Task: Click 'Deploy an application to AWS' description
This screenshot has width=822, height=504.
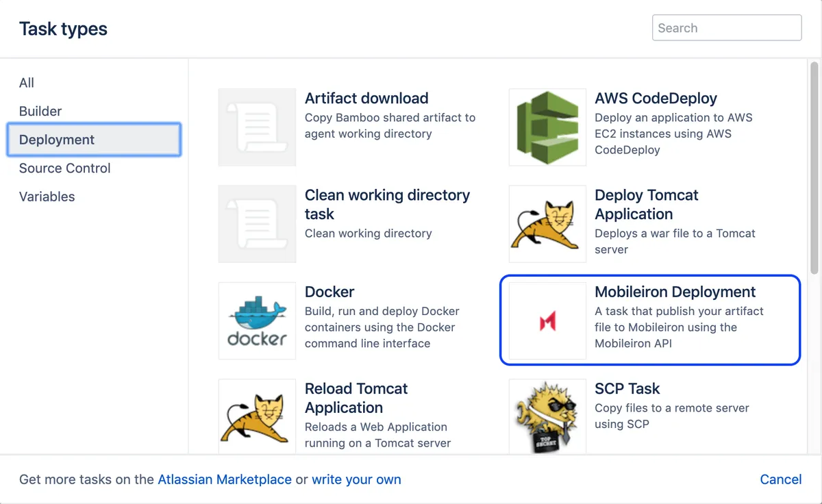Action: click(673, 134)
